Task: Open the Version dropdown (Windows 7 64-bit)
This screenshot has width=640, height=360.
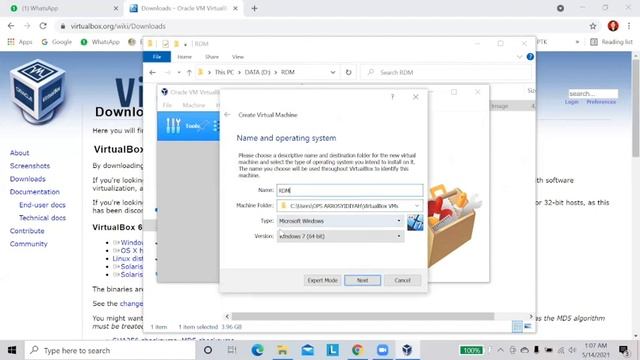Action: 340,236
